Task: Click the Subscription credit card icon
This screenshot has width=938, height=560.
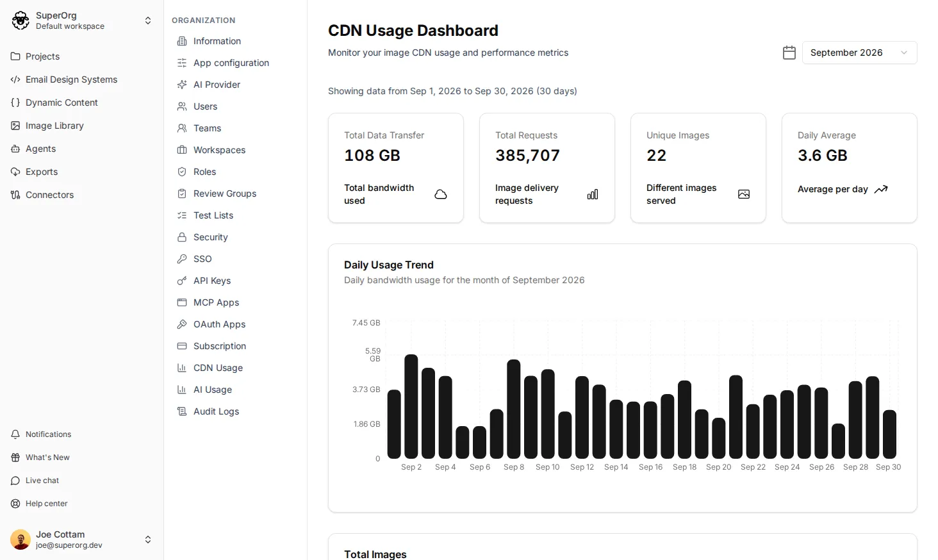Action: (x=182, y=346)
